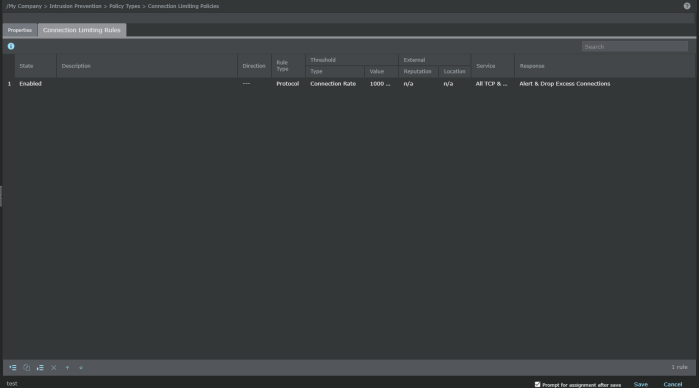The image size is (699, 388).
Task: Click the Service column header
Action: pos(493,66)
